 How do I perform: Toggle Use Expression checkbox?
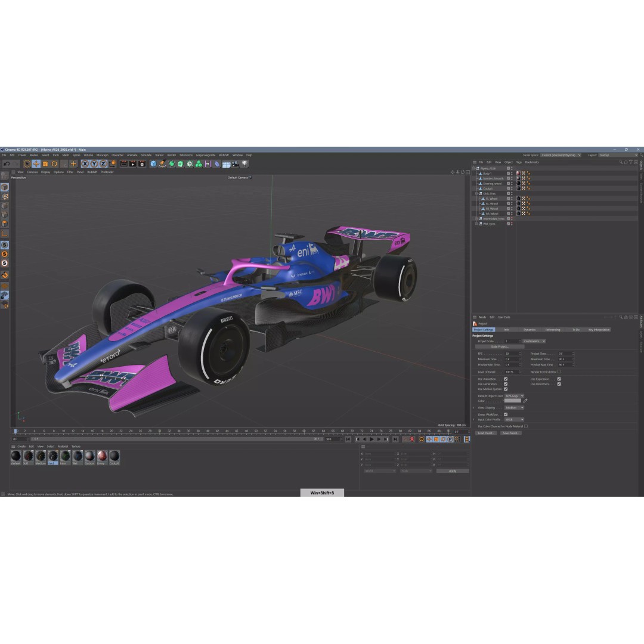click(x=559, y=379)
